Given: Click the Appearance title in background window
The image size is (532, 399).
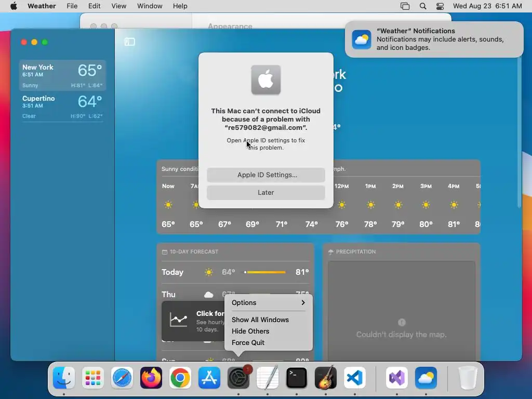Looking at the screenshot, I should pyautogui.click(x=230, y=26).
